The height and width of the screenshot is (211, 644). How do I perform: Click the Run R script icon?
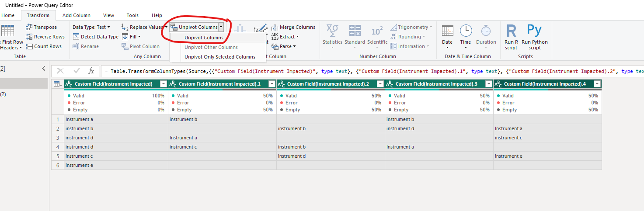(511, 31)
